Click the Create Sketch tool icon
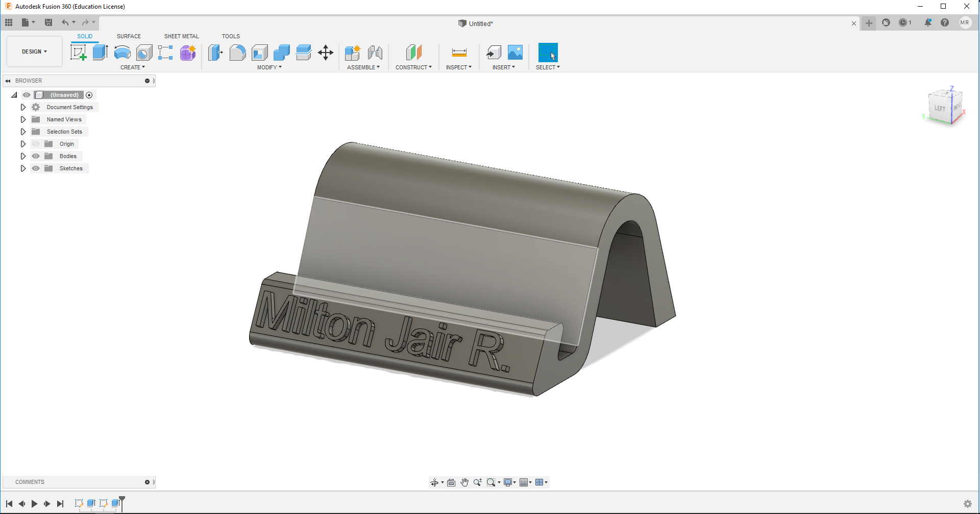Viewport: 980px width, 514px height. point(78,53)
